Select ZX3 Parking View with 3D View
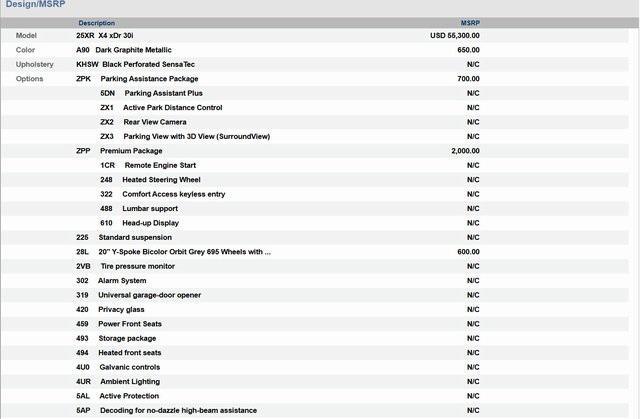The image size is (640, 419). point(185,136)
